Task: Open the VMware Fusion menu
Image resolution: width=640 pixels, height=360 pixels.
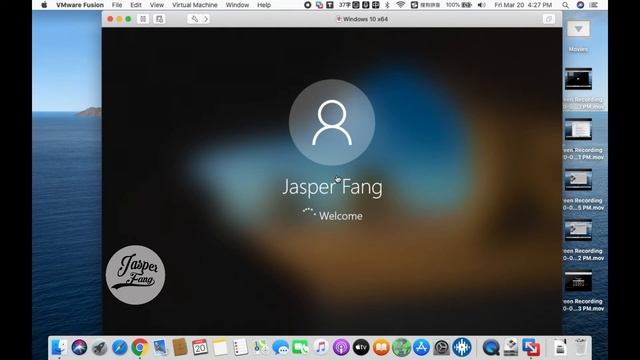Action: pos(80,5)
